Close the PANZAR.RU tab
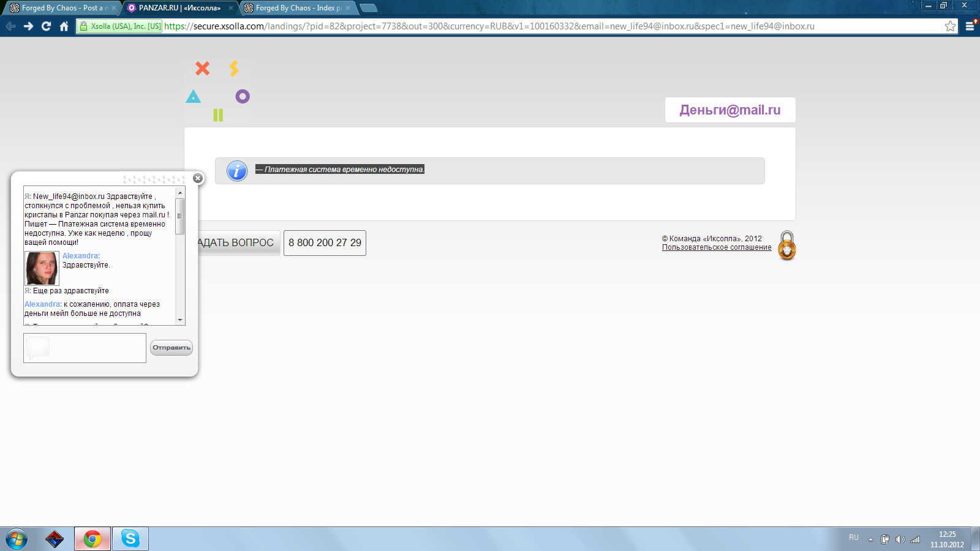Screen dimensions: 980x551 tap(231, 8)
